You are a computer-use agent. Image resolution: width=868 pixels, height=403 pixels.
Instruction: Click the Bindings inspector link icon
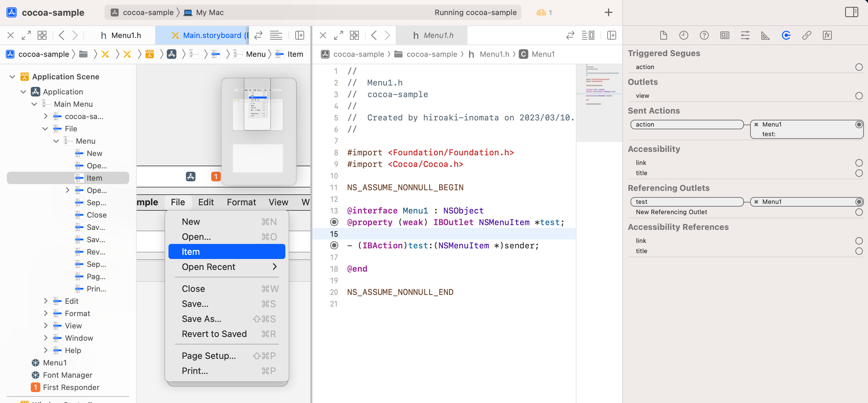[806, 35]
